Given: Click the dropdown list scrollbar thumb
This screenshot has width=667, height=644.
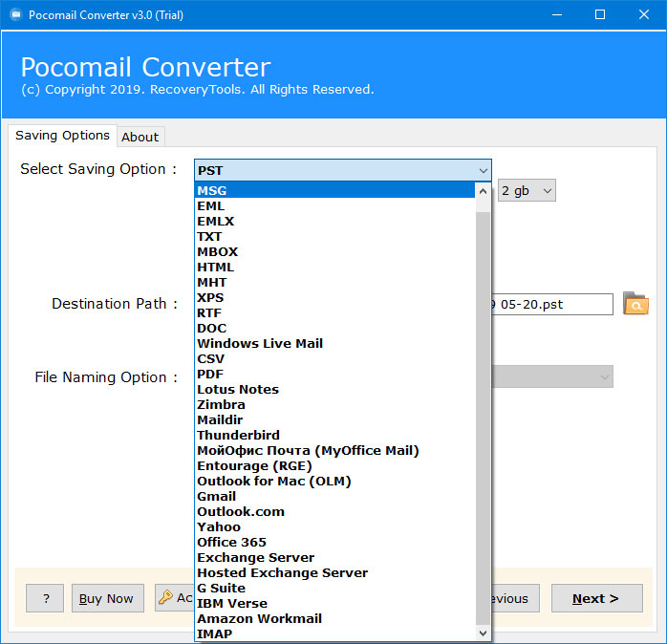Looking at the screenshot, I should pos(483,419).
